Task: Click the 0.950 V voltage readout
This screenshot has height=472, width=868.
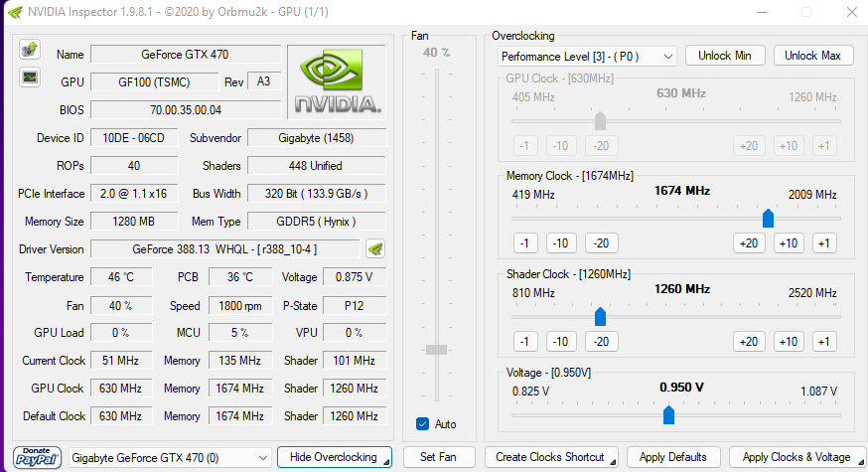Action: 682,387
